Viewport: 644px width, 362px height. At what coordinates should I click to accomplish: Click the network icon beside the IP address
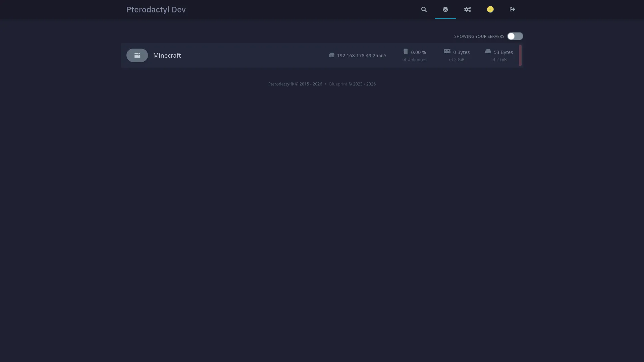pyautogui.click(x=332, y=55)
